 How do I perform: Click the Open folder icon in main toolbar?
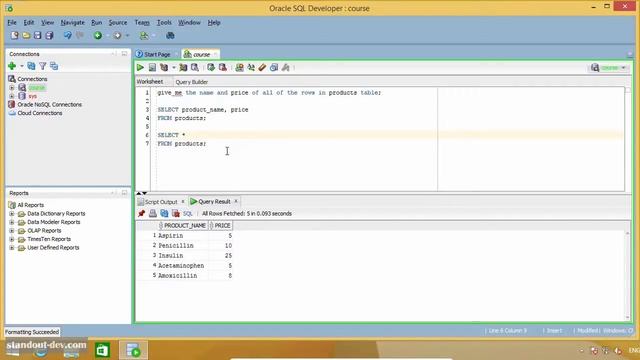pos(26,36)
